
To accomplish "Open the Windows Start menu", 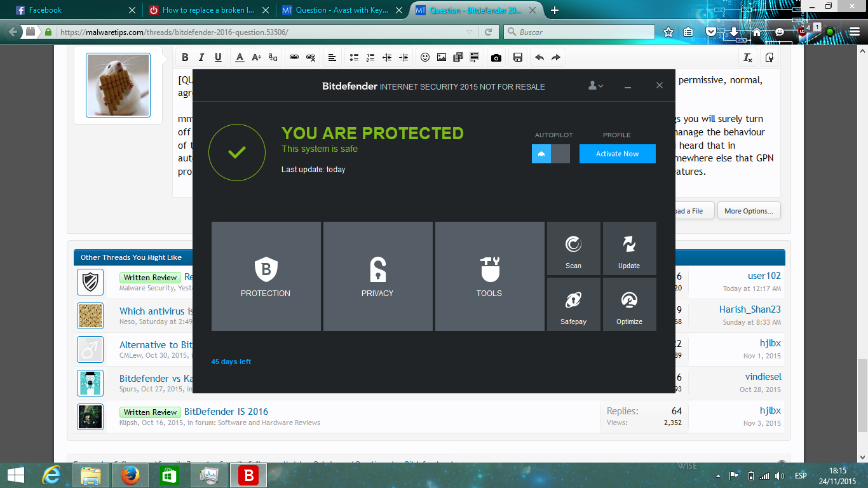I will point(16,475).
